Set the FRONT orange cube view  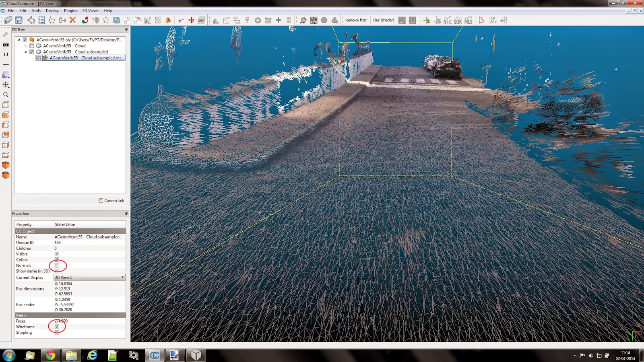click(x=6, y=165)
